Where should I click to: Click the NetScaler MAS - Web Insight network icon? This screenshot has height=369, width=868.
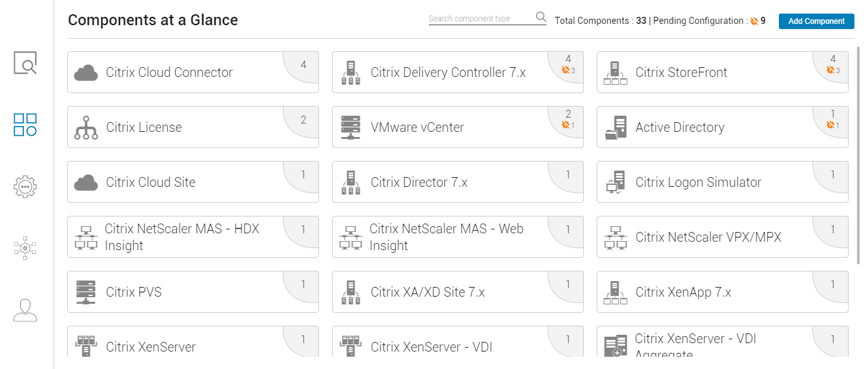(351, 238)
